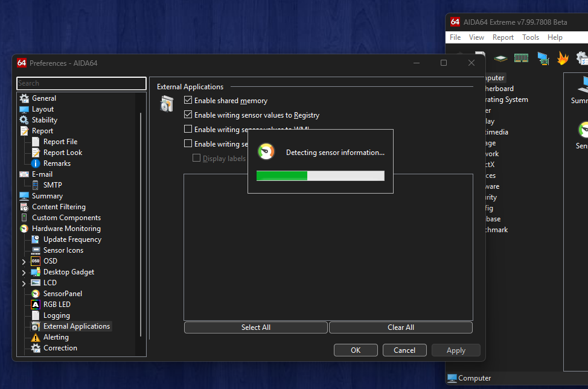Click the flame stability test toolbar icon

pyautogui.click(x=563, y=58)
